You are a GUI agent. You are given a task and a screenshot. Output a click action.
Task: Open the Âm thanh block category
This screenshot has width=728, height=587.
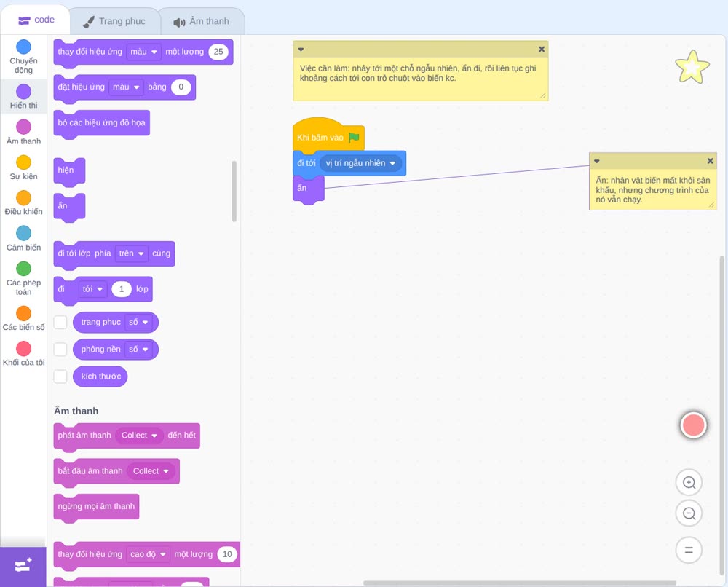(x=24, y=132)
